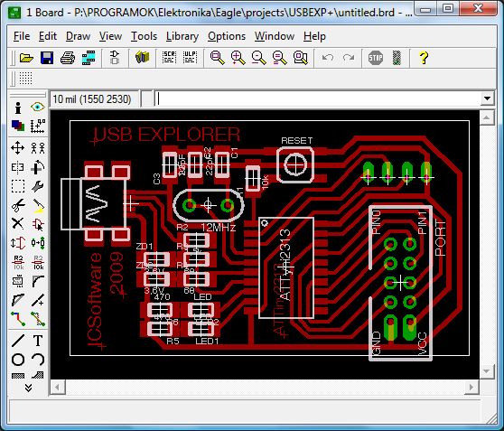This screenshot has height=431, width=504.
Task: Click the vertical scrollbar down arrow
Action: (x=486, y=371)
